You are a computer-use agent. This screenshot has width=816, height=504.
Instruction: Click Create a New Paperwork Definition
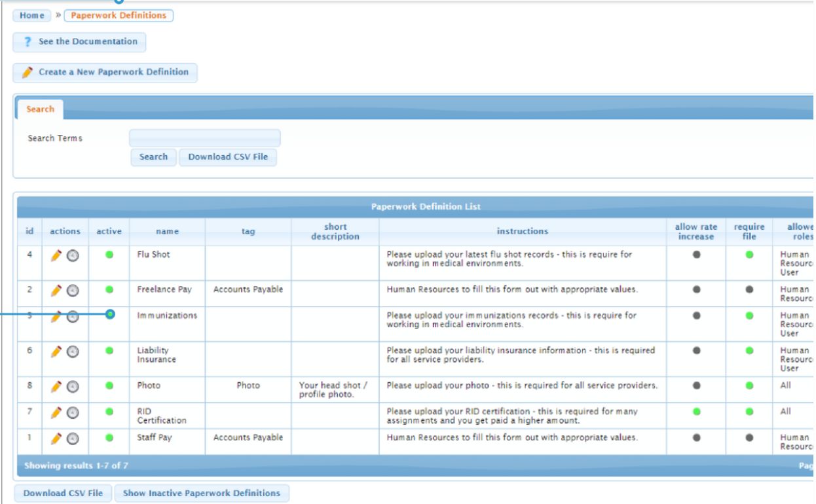point(105,73)
